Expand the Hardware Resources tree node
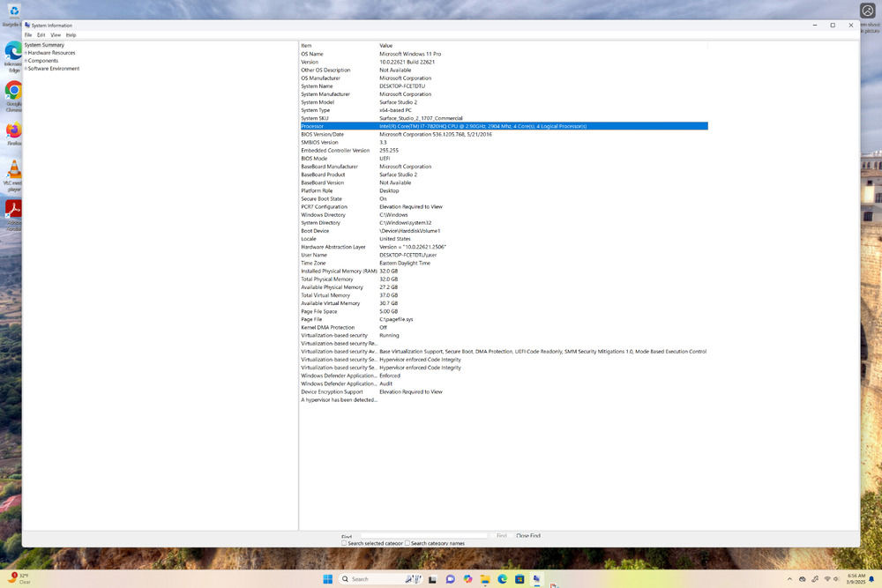Screen dimensions: 882x588 click(x=26, y=53)
